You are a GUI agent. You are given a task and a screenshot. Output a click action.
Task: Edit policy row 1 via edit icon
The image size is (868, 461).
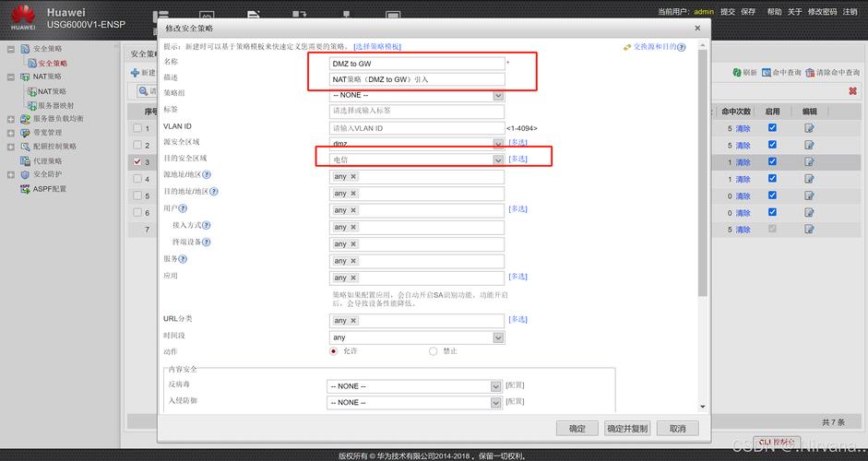[x=809, y=128]
